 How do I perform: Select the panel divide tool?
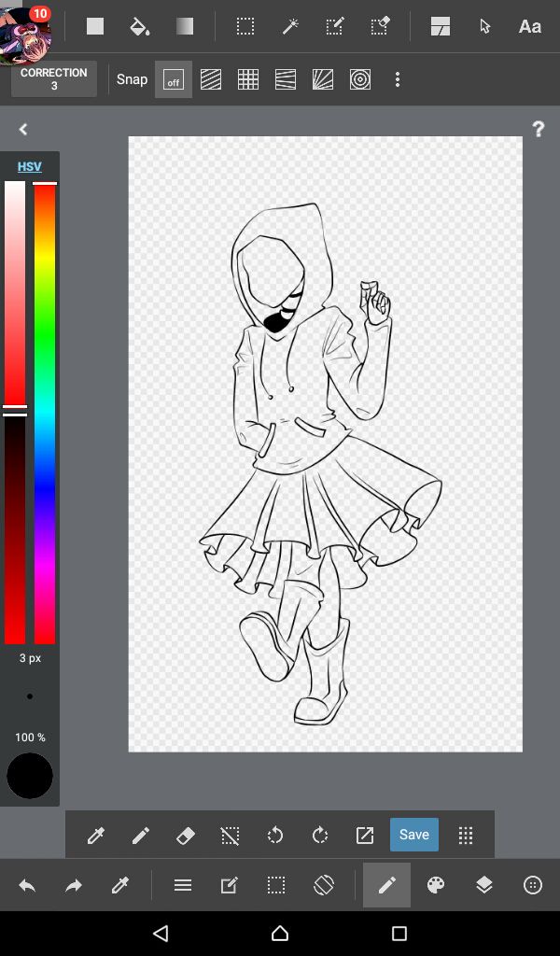[440, 26]
